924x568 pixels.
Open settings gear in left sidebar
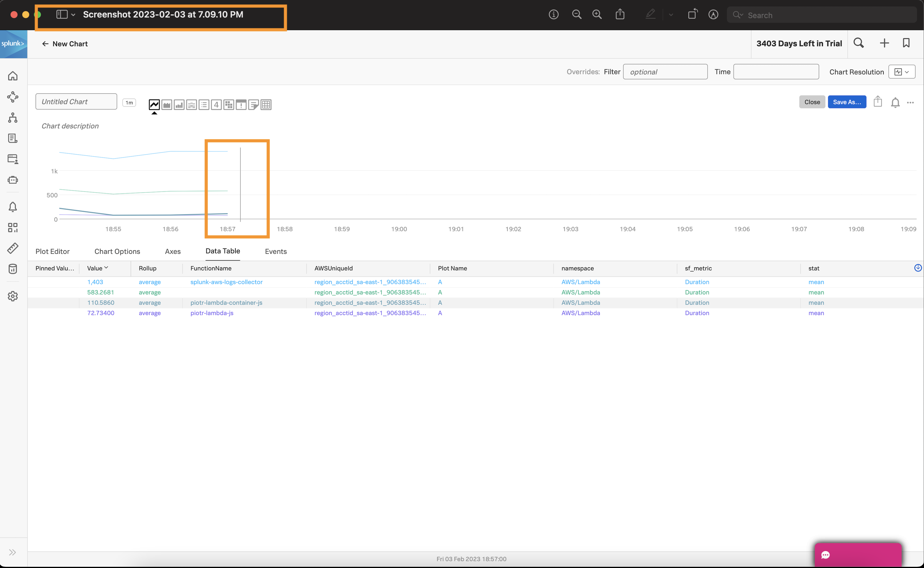coord(13,296)
